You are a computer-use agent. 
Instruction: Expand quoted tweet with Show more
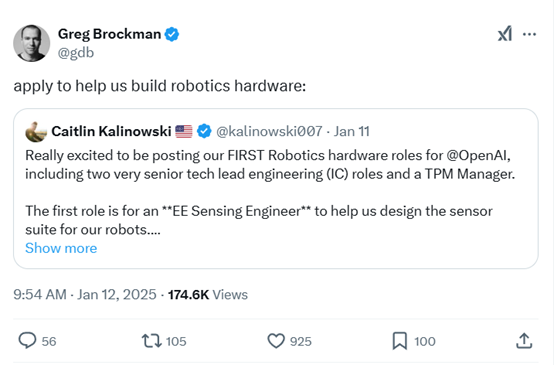[x=61, y=248]
